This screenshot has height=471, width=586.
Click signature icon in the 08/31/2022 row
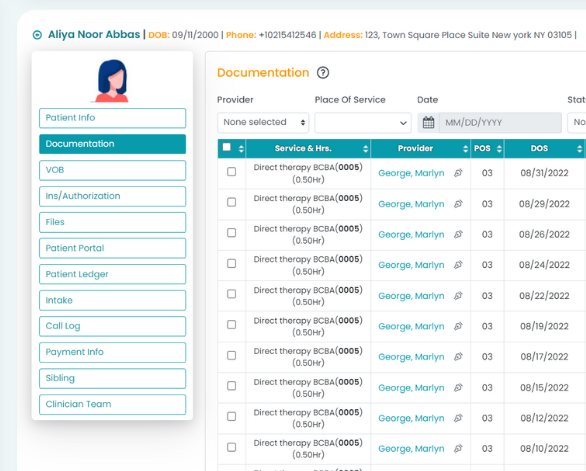tap(458, 173)
